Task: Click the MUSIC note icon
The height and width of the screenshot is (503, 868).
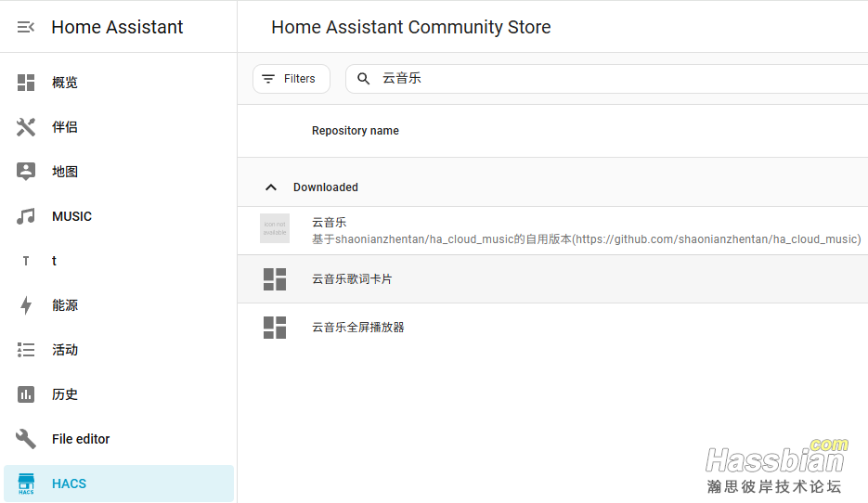Action: pyautogui.click(x=26, y=216)
